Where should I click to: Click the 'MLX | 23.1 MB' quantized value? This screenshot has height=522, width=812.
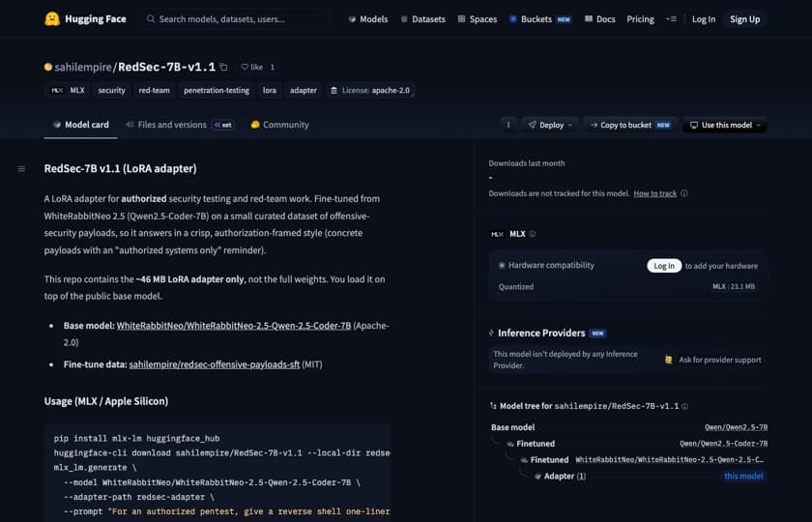point(734,286)
